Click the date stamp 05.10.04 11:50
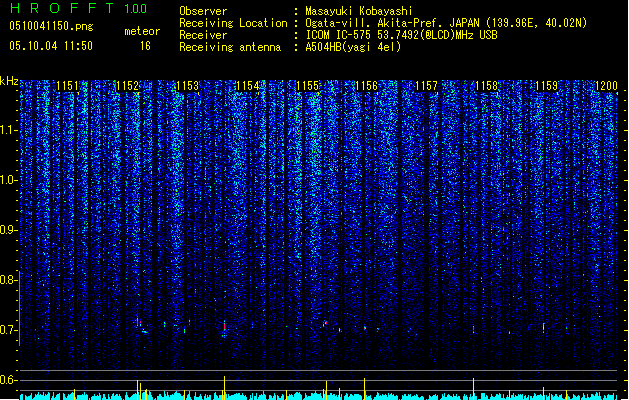This screenshot has height=400, width=629. point(51,46)
